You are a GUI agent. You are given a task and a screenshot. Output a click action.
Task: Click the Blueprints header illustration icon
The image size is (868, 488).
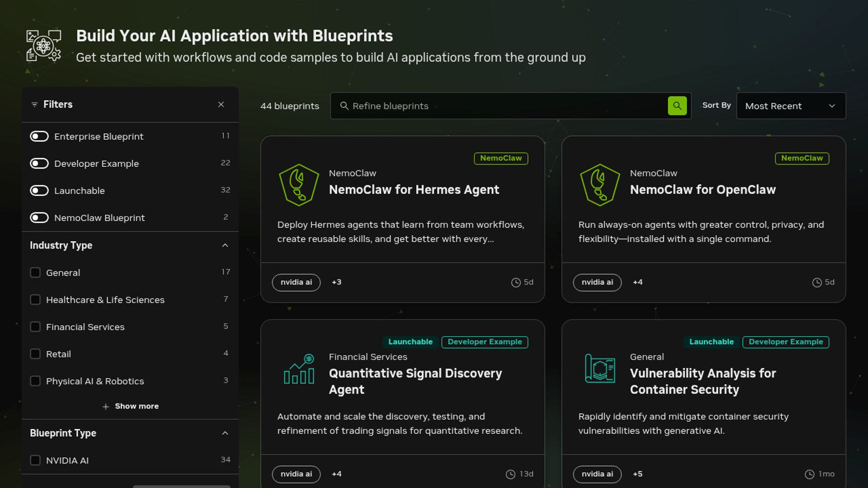tap(44, 46)
